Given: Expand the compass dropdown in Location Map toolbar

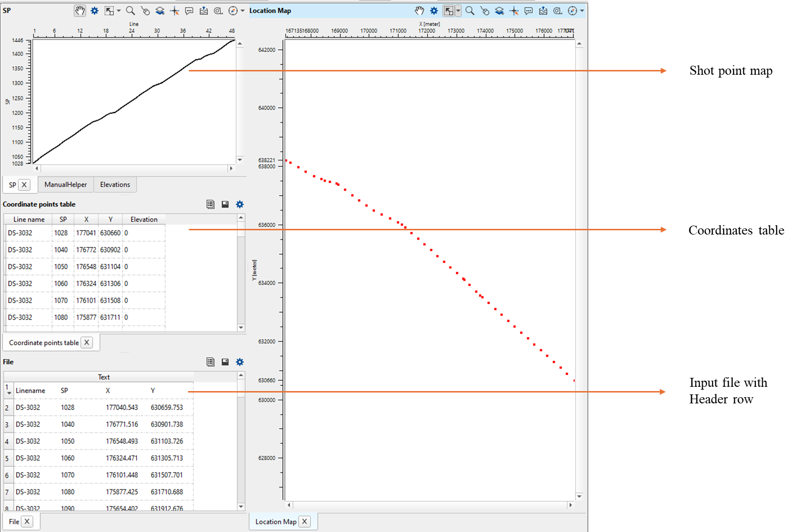Looking at the screenshot, I should pos(581,10).
